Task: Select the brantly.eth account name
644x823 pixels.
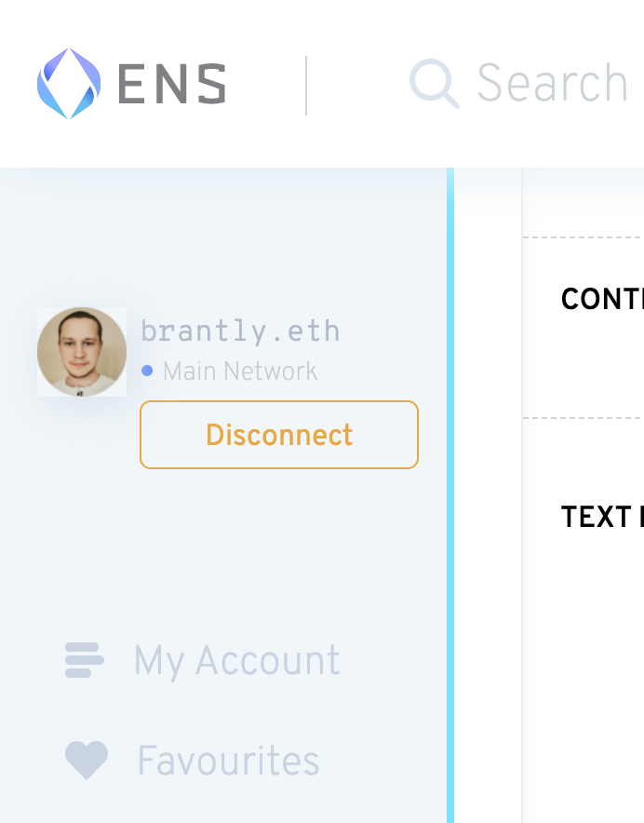Action: tap(240, 331)
